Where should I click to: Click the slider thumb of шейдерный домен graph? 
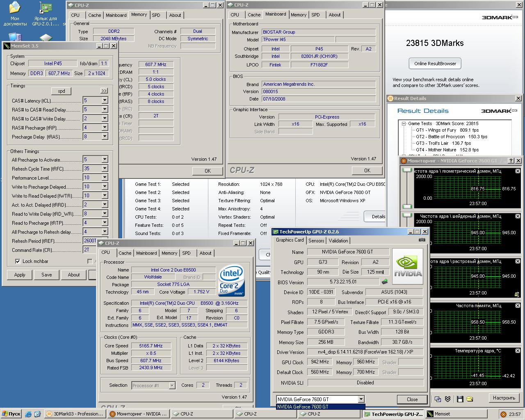pyautogui.click(x=407, y=215)
